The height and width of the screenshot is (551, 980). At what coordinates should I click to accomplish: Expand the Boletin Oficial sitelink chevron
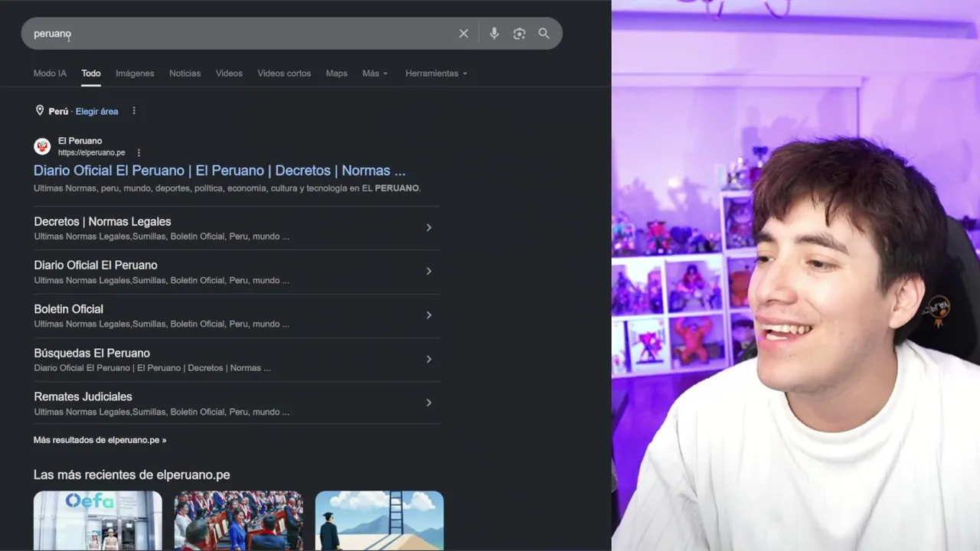[x=429, y=315]
